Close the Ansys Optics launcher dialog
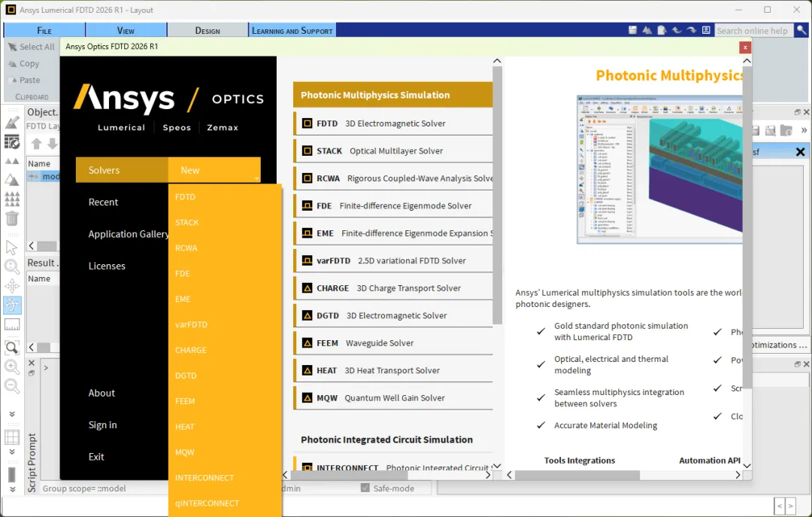 point(744,47)
